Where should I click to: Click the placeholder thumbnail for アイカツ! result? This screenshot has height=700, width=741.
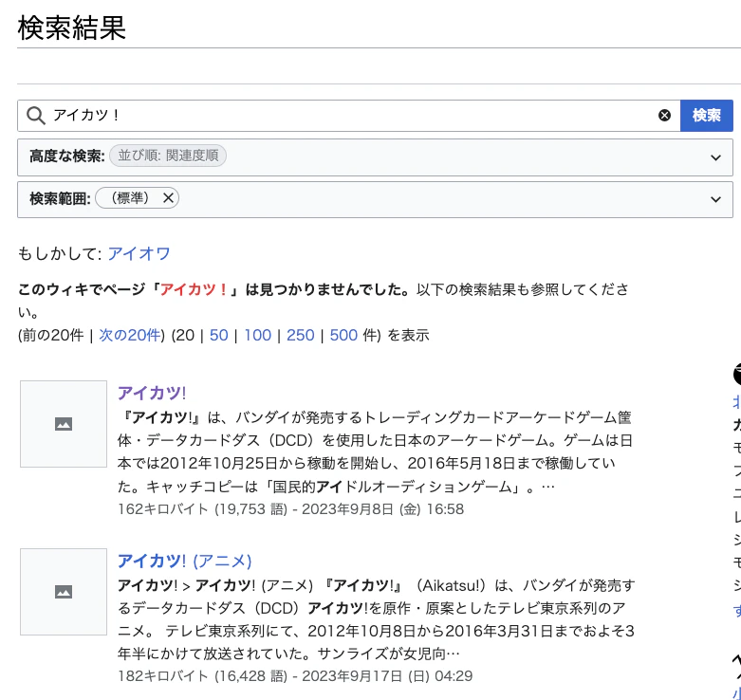(64, 424)
